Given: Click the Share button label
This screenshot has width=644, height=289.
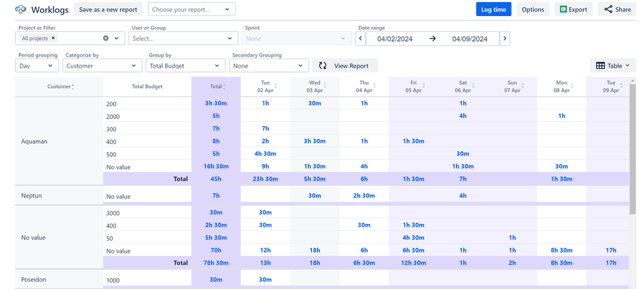Looking at the screenshot, I should [623, 10].
